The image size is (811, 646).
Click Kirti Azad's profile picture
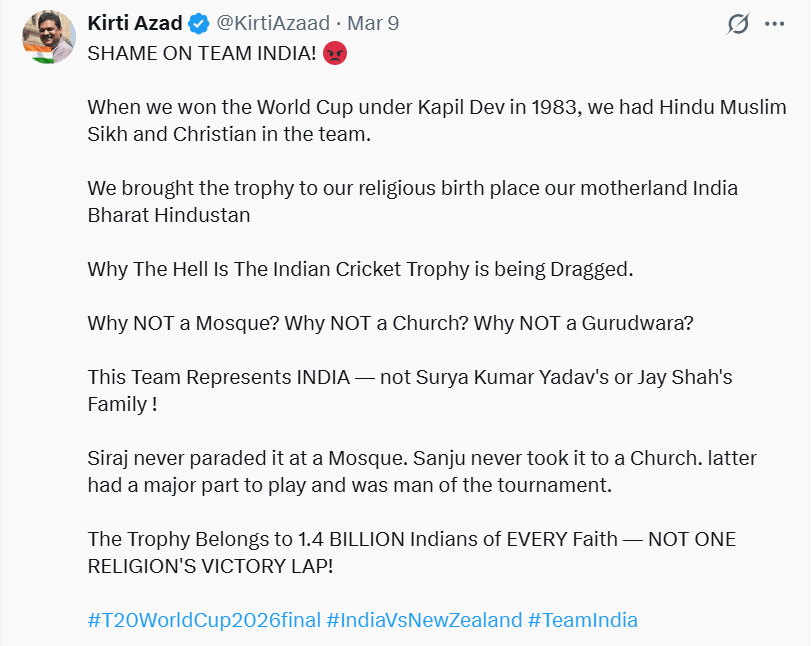[46, 38]
